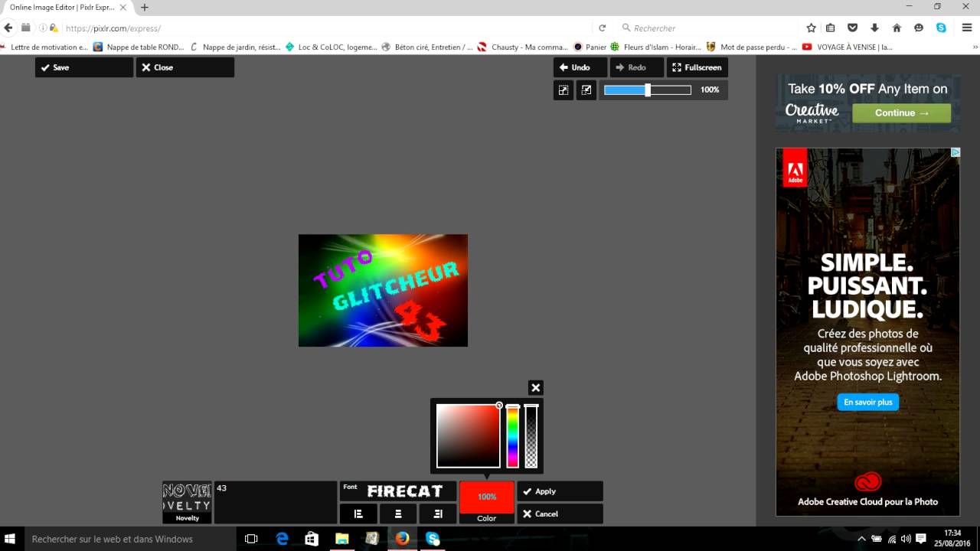Click the rainbow hue slider

coord(513,435)
